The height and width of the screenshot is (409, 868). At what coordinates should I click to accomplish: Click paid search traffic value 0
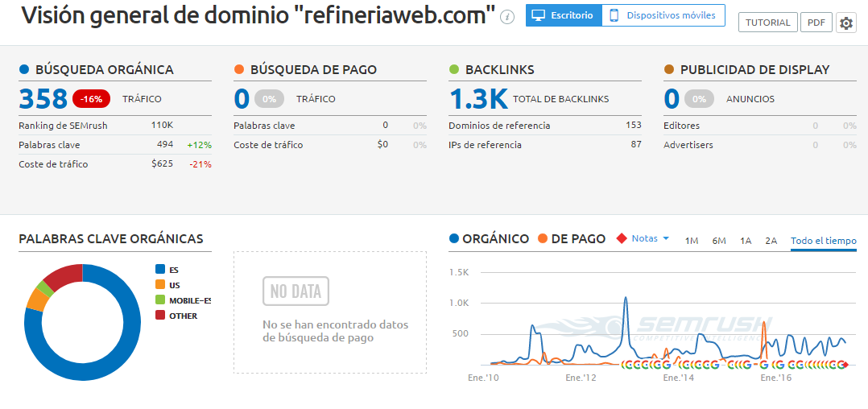pyautogui.click(x=242, y=99)
